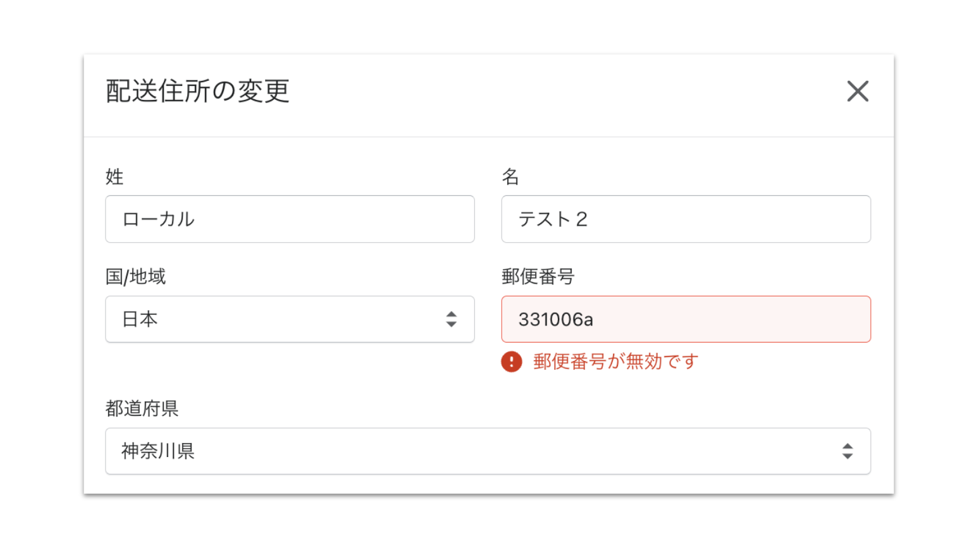Select the 日本 value text
The width and height of the screenshot is (974, 560).
click(140, 319)
